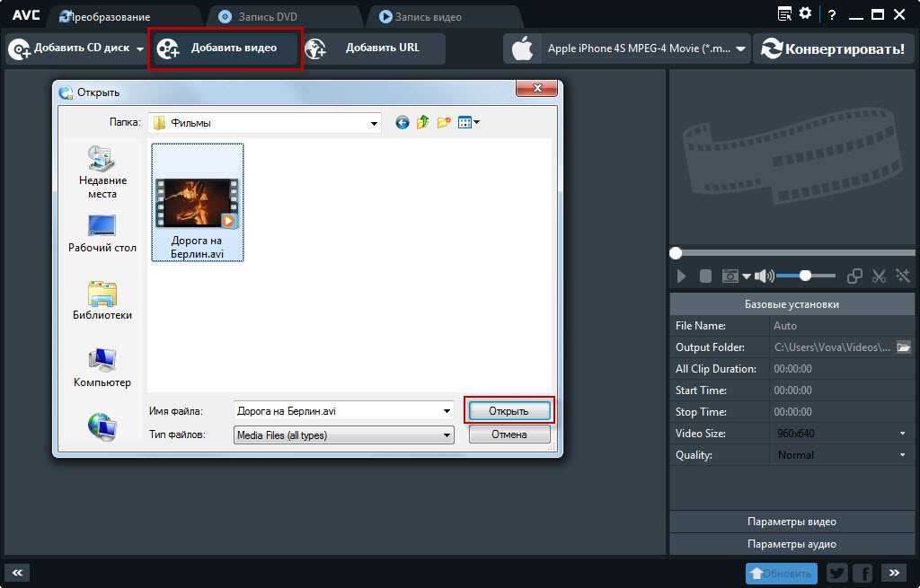The image size is (920, 588).
Task: Click the merge clips overlapping squares icon
Action: point(855,276)
